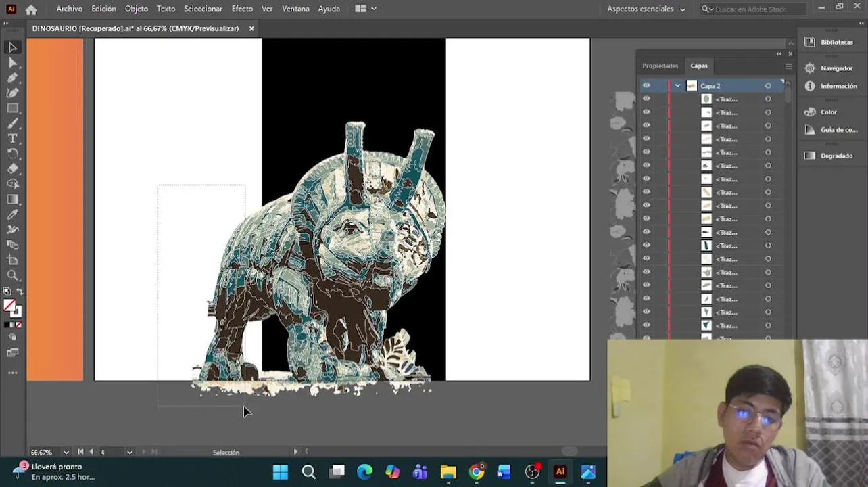
Task: Expand the arrange documents dropdown arrow
Action: coord(374,9)
